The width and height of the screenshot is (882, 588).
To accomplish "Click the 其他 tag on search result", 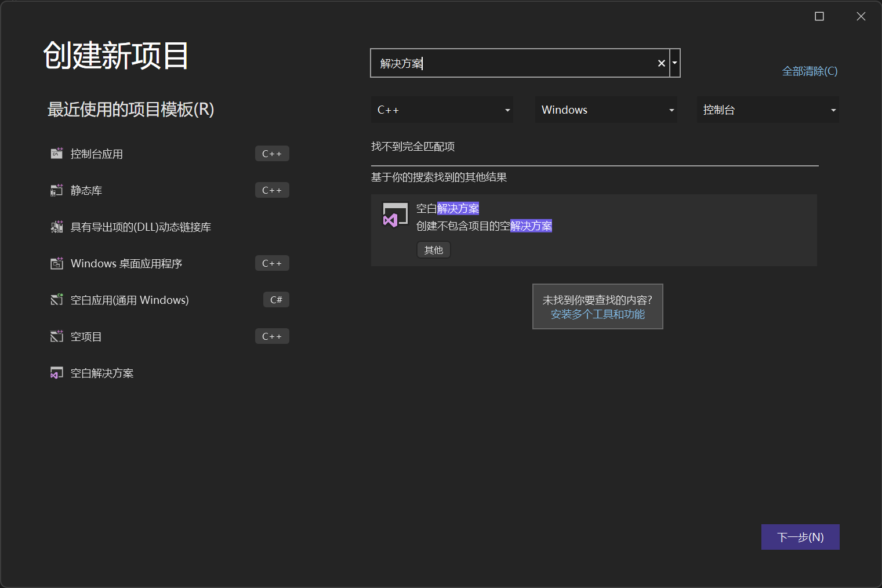I will click(434, 250).
